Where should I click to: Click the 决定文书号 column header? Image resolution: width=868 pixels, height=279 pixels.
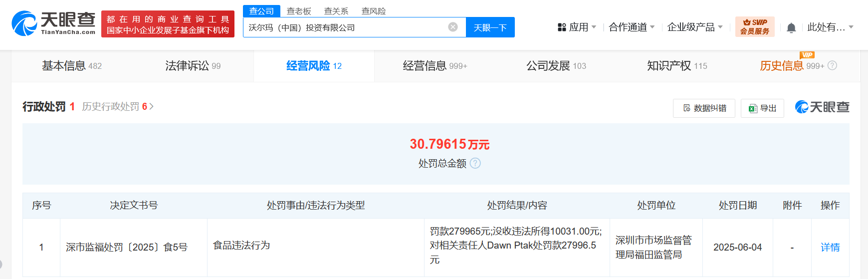pyautogui.click(x=134, y=205)
